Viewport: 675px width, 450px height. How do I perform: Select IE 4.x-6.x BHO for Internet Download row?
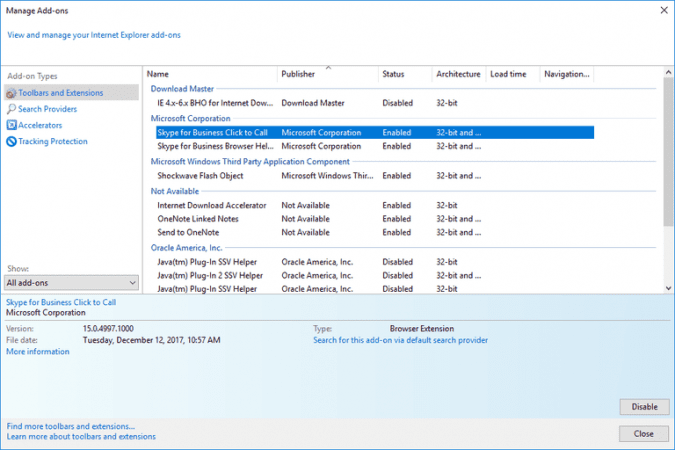coord(375,103)
